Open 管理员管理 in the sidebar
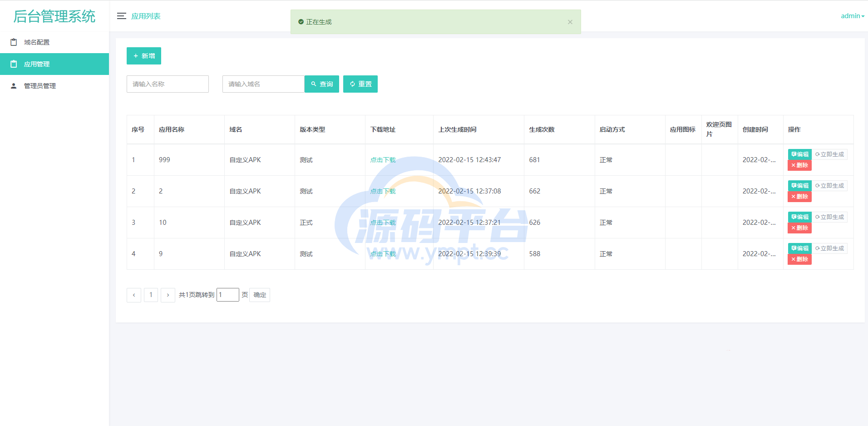 click(x=54, y=86)
